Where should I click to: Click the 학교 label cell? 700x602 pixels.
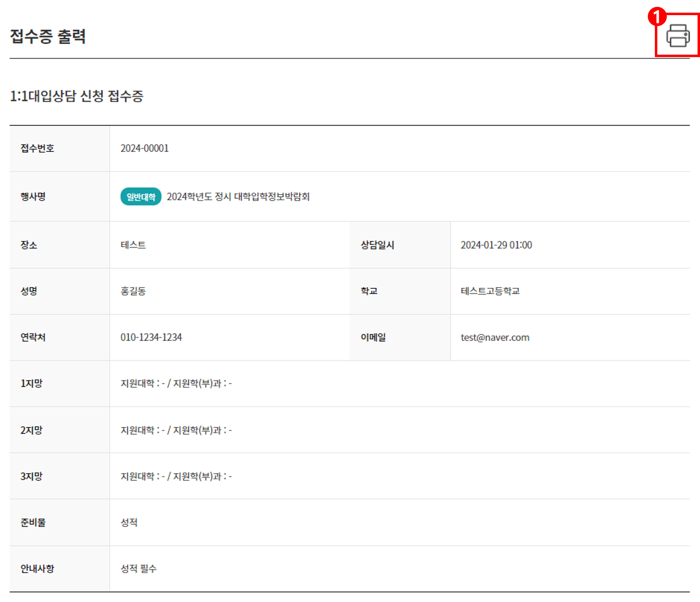tap(400, 291)
